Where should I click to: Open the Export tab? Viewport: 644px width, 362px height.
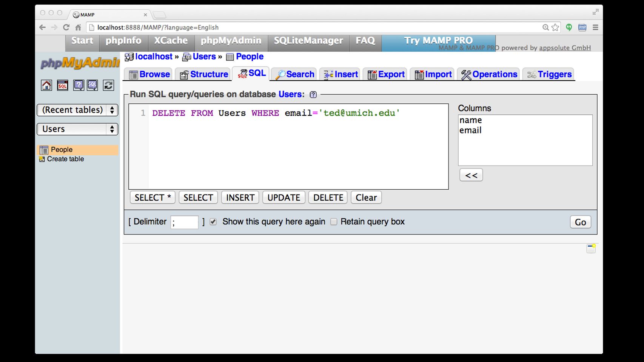pos(385,74)
